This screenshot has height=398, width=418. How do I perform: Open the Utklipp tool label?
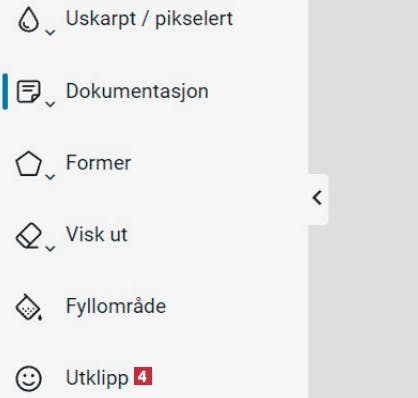97,378
